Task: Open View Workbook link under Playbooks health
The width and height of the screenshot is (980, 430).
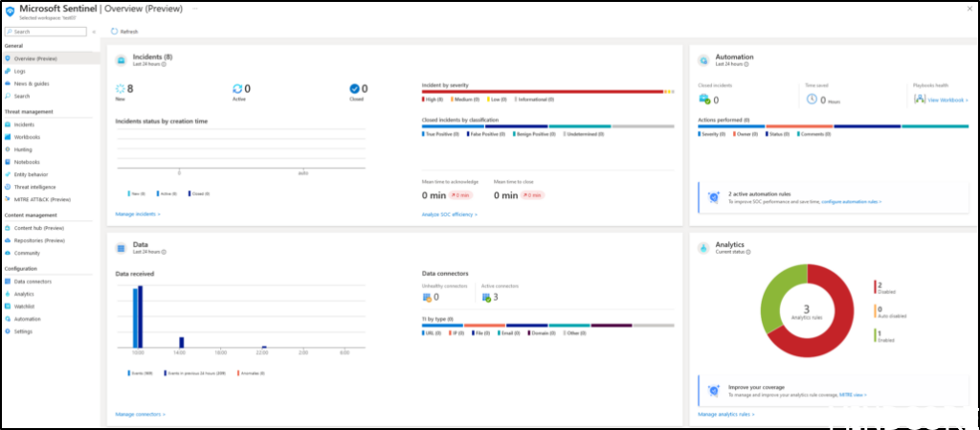Action: [947, 100]
